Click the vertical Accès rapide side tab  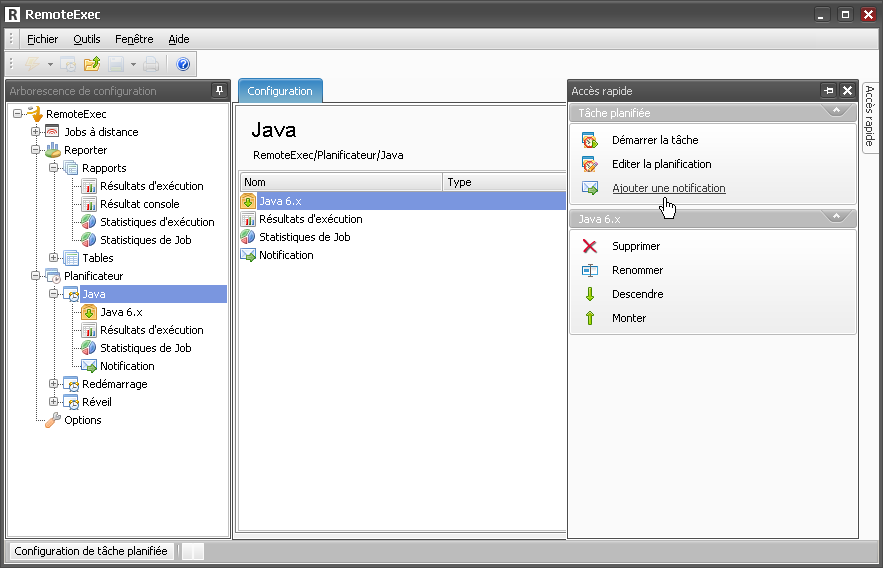869,116
